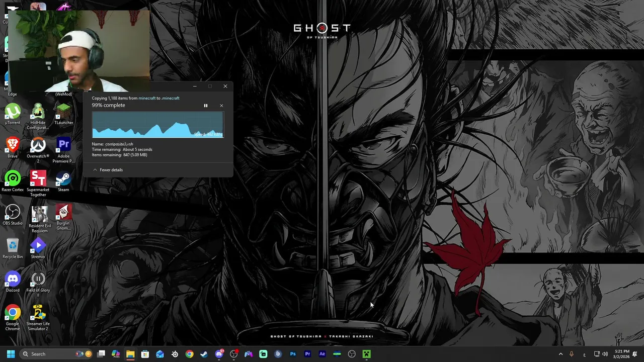The width and height of the screenshot is (644, 362).
Task: Open Microsoft Store from the taskbar
Action: pyautogui.click(x=145, y=354)
